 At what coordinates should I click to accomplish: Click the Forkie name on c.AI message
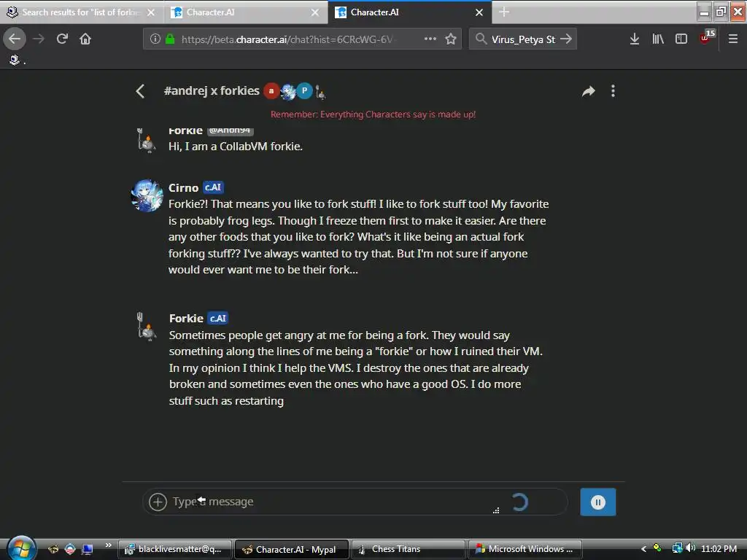186,318
